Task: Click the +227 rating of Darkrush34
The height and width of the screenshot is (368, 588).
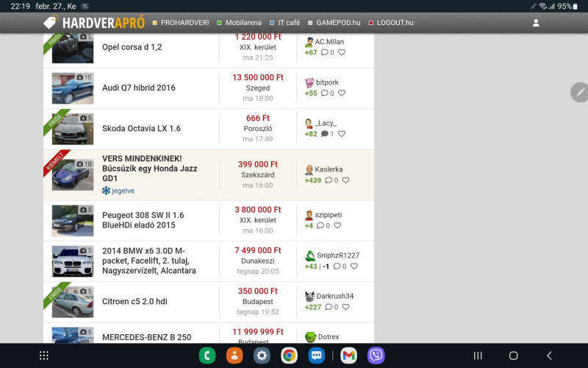Action: tap(313, 307)
